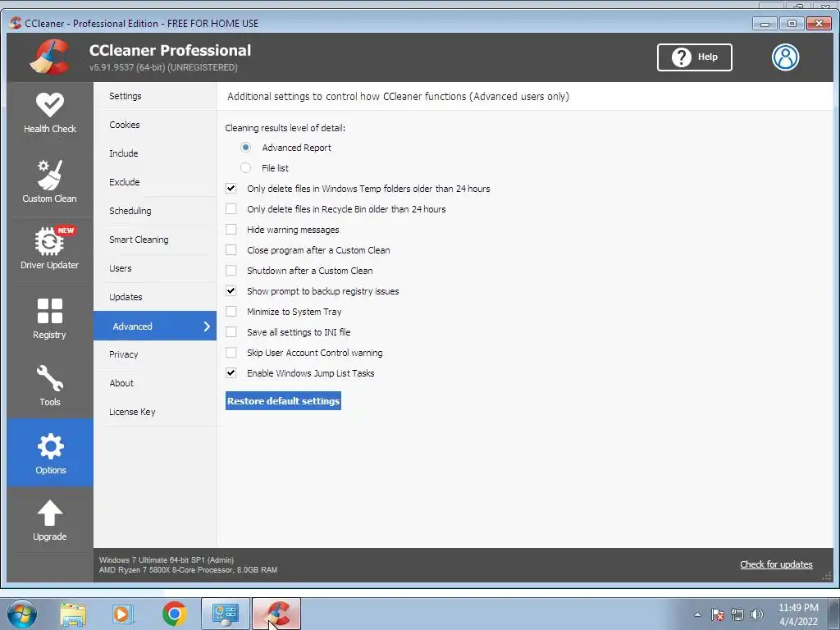The height and width of the screenshot is (630, 840).
Task: Open the Updates options page
Action: click(x=155, y=297)
